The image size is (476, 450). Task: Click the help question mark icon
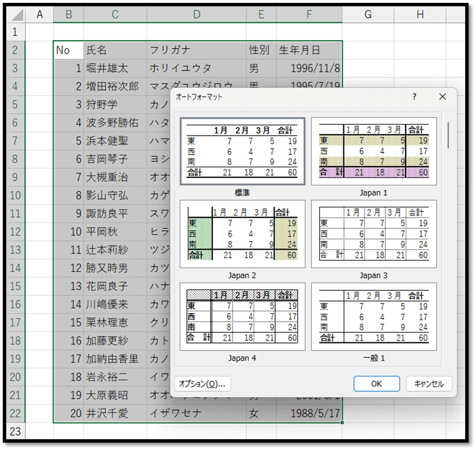414,97
